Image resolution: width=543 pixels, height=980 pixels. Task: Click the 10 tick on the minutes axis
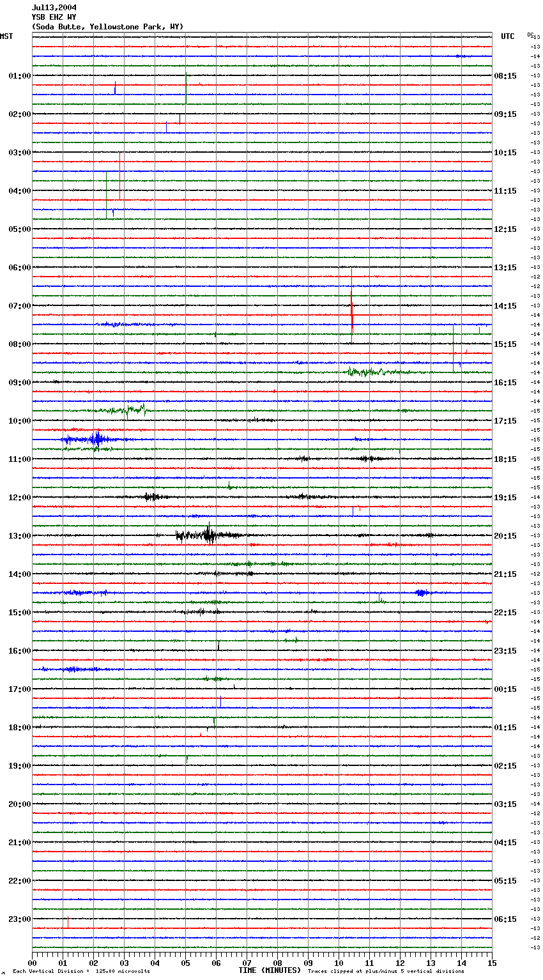coord(339,963)
